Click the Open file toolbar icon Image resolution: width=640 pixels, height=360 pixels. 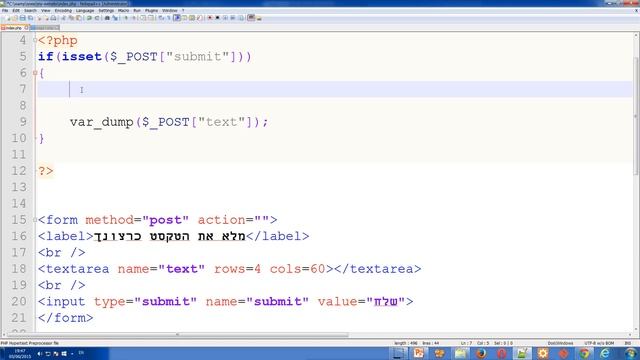pos(15,18)
